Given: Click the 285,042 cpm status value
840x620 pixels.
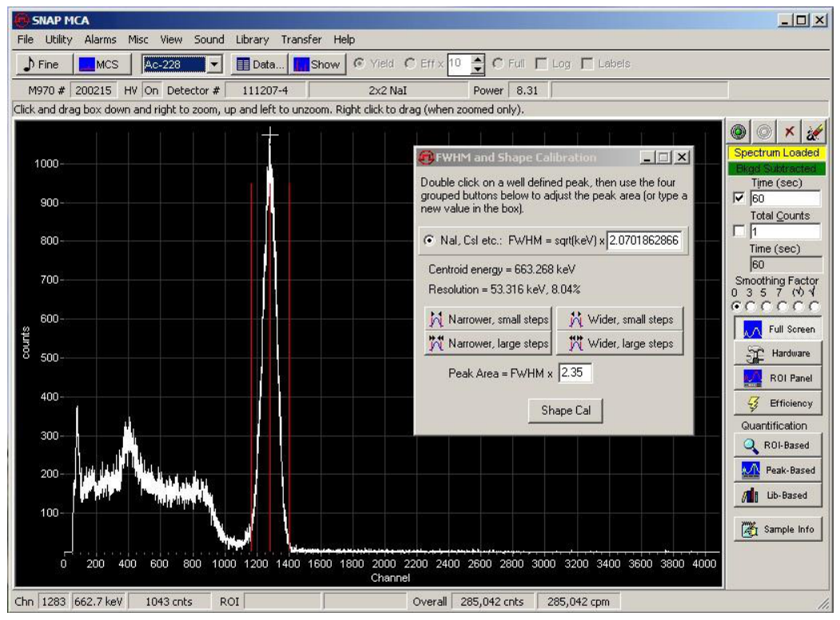Looking at the screenshot, I should coord(579,602).
